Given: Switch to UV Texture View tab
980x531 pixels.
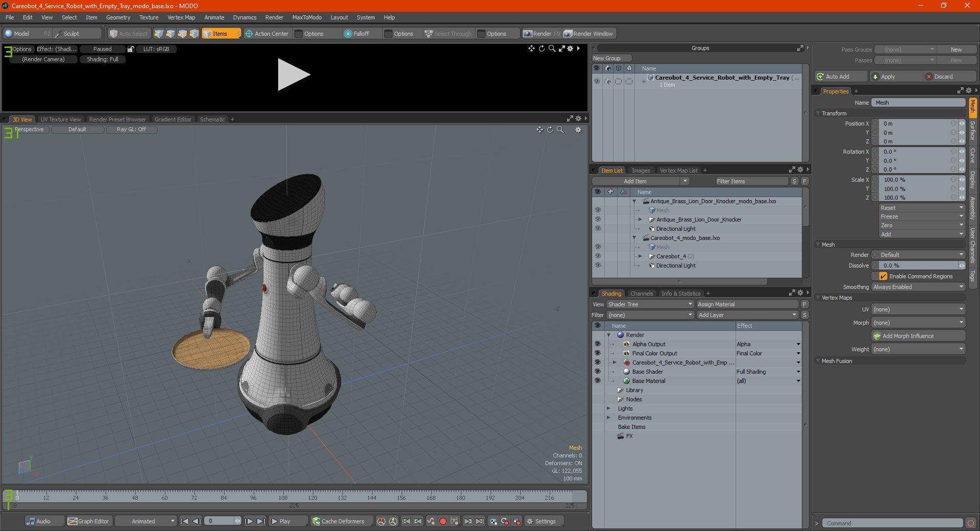Looking at the screenshot, I should (x=61, y=119).
